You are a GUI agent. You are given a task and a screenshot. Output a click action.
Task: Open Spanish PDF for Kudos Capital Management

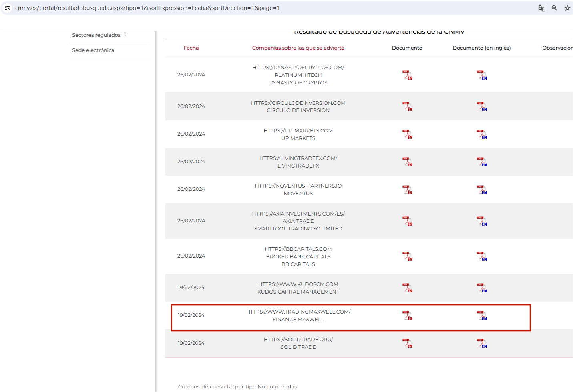(x=407, y=288)
